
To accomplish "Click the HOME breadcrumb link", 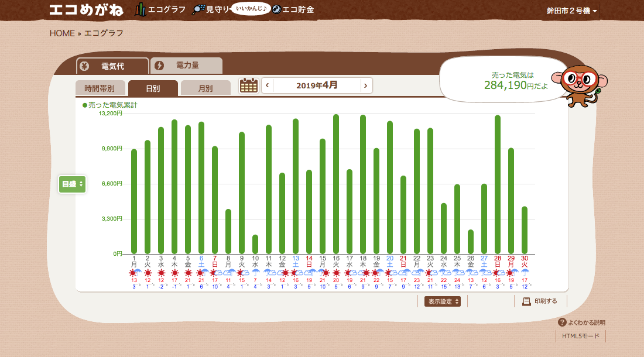I will pos(62,33).
